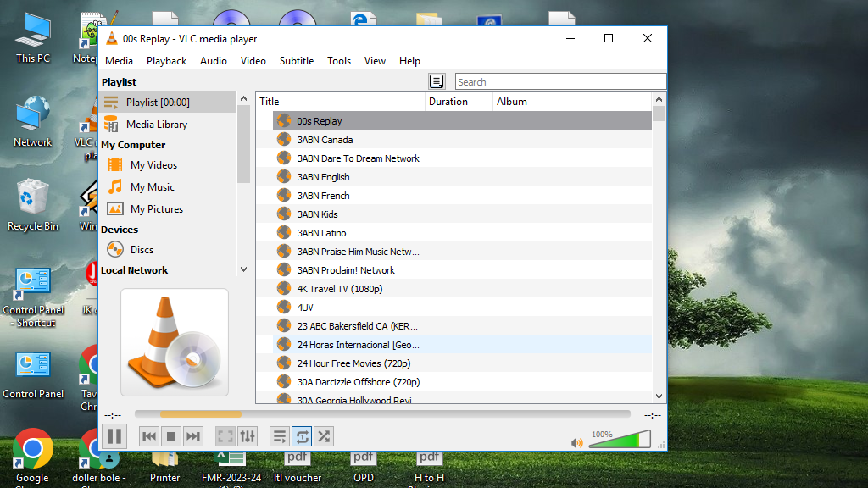Open the Help menu
The width and height of the screenshot is (868, 488).
[x=409, y=61]
